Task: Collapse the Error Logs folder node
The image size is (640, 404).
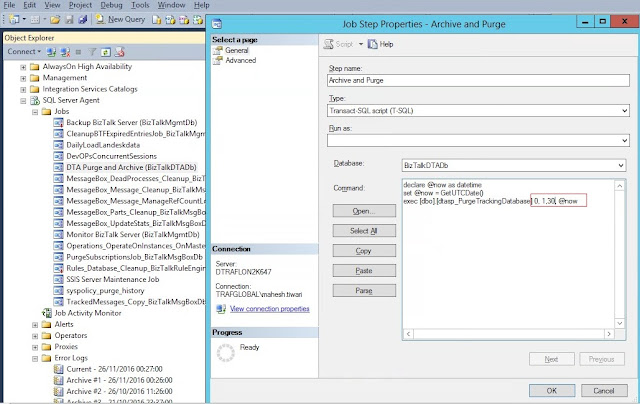Action: pyautogui.click(x=35, y=358)
